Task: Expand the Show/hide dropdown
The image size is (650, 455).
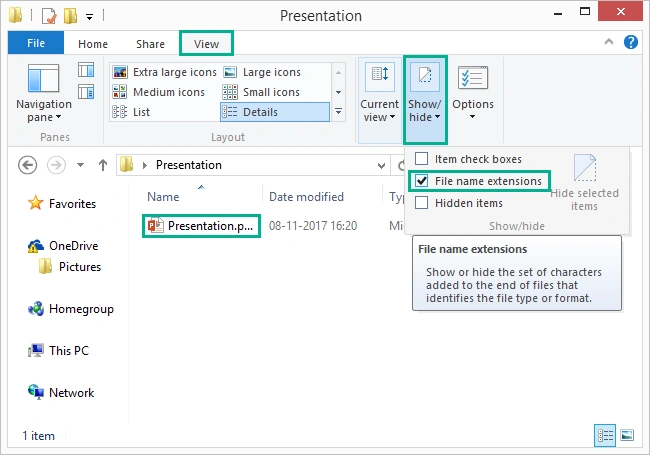Action: tap(425, 100)
